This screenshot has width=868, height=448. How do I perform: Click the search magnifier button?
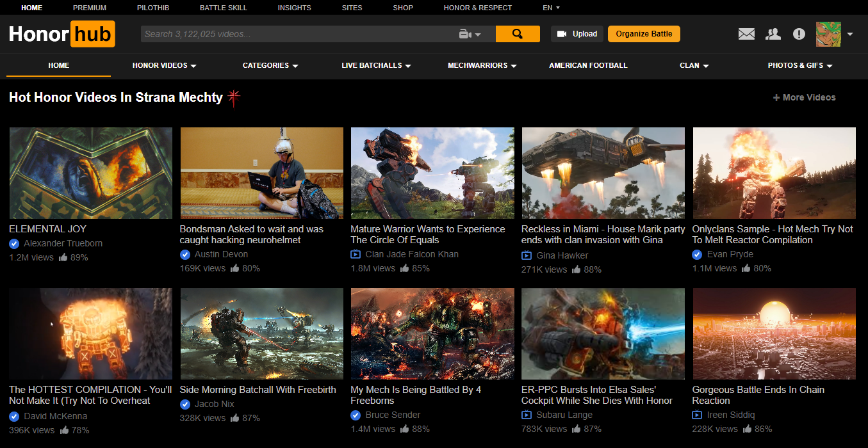518,34
